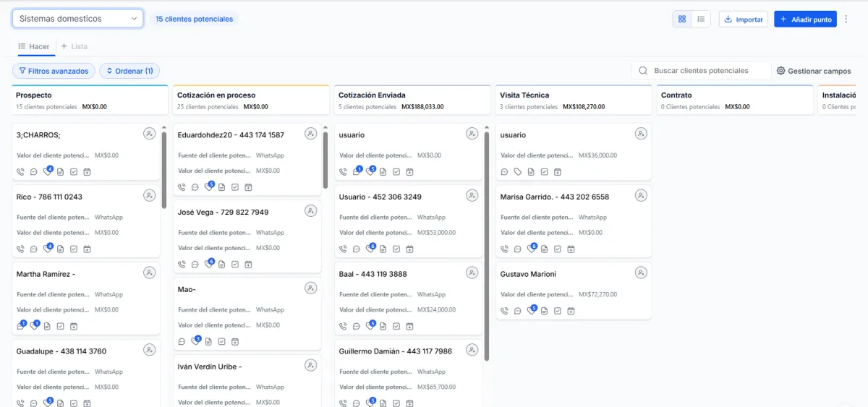Open the Sistemas domesticos pipeline dropdown
The height and width of the screenshot is (407, 868).
pos(77,19)
